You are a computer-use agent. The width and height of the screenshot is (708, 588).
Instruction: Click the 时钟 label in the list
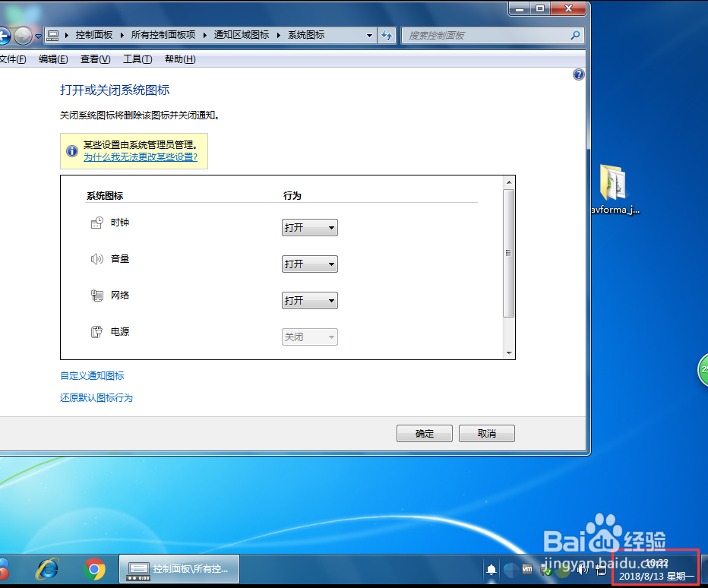tap(120, 223)
